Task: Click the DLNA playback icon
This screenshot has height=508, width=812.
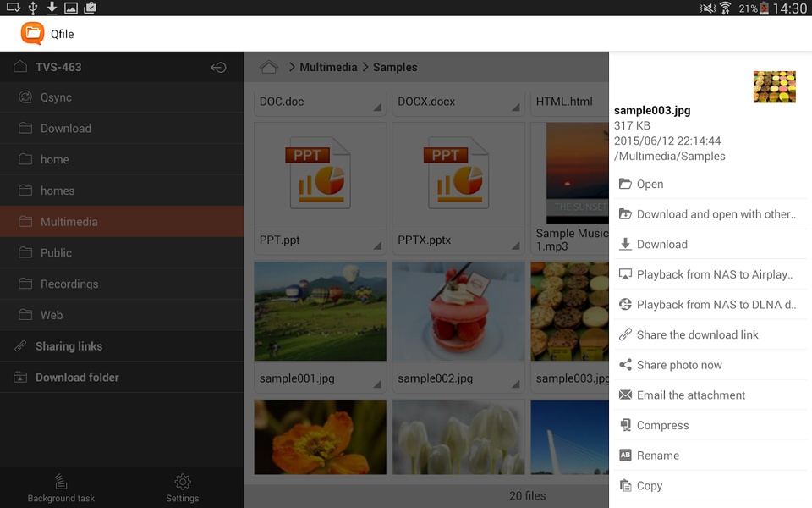Action: coord(626,304)
